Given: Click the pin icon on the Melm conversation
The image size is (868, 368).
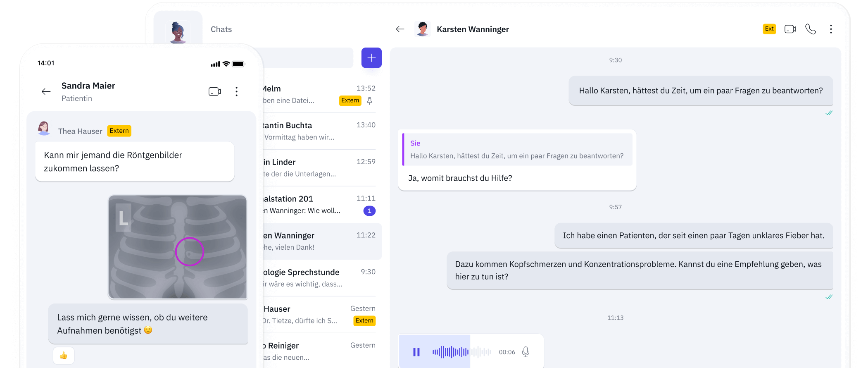Looking at the screenshot, I should point(370,100).
